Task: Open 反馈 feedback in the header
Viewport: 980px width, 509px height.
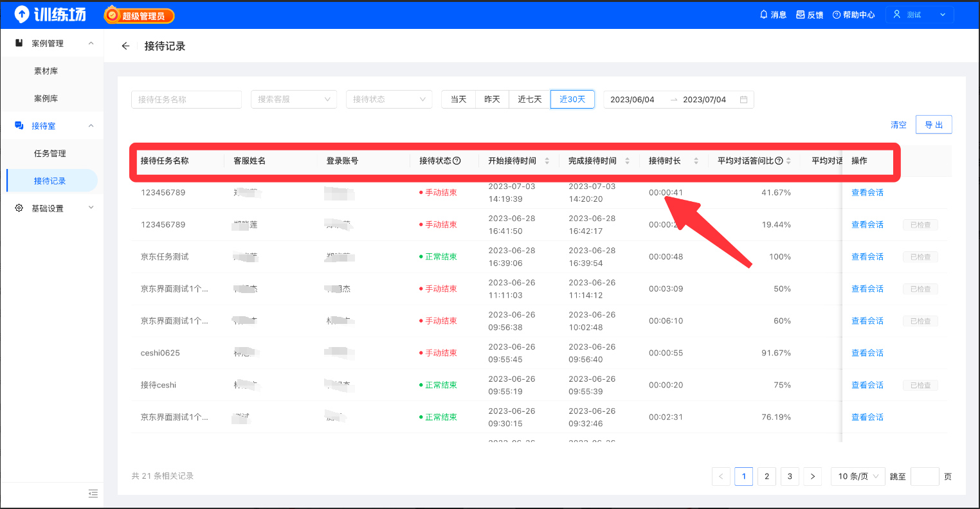Action: click(x=810, y=15)
